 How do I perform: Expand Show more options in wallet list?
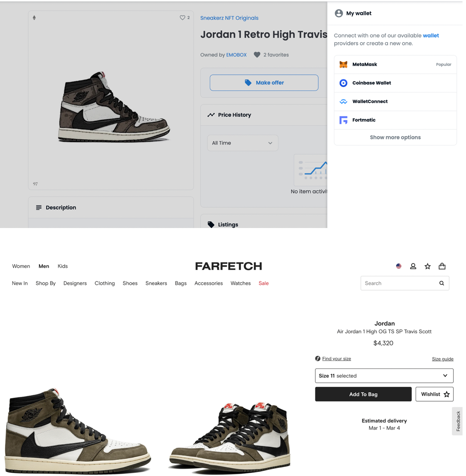pos(395,137)
